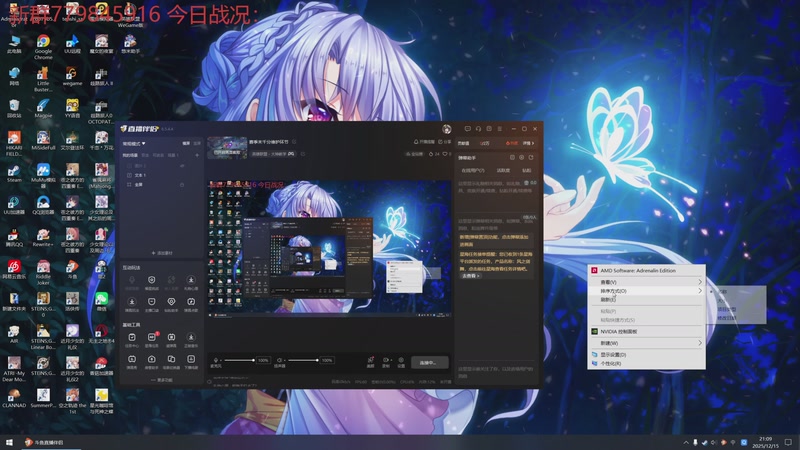Mute the microphone icon beside the volume slider
Screen dimensions: 800x450
click(216, 360)
